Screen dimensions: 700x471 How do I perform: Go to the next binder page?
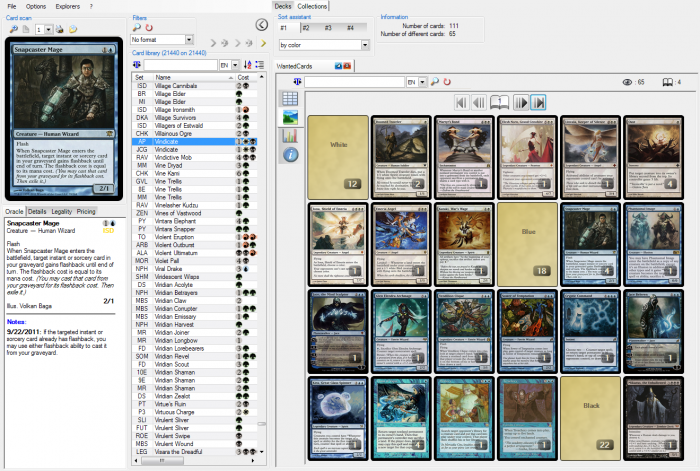click(x=521, y=103)
